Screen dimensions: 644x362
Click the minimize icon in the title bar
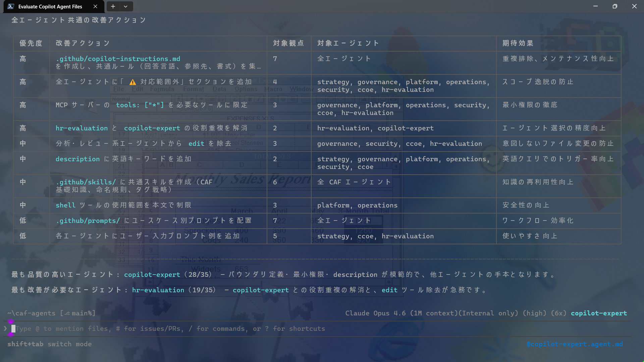(x=595, y=6)
